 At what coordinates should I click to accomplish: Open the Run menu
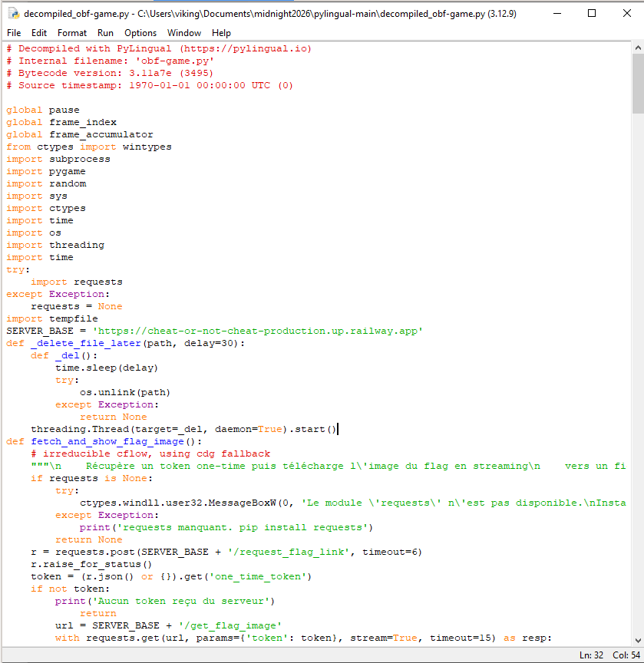tap(105, 33)
